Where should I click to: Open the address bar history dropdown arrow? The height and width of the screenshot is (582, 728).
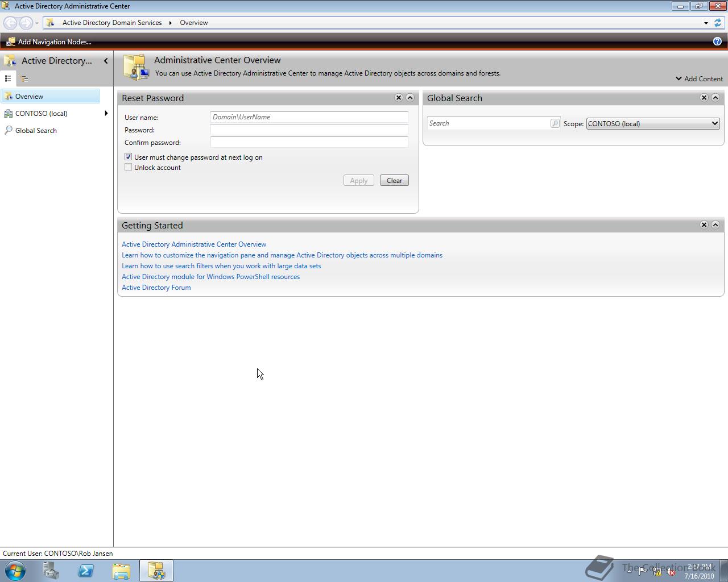pyautogui.click(x=706, y=23)
